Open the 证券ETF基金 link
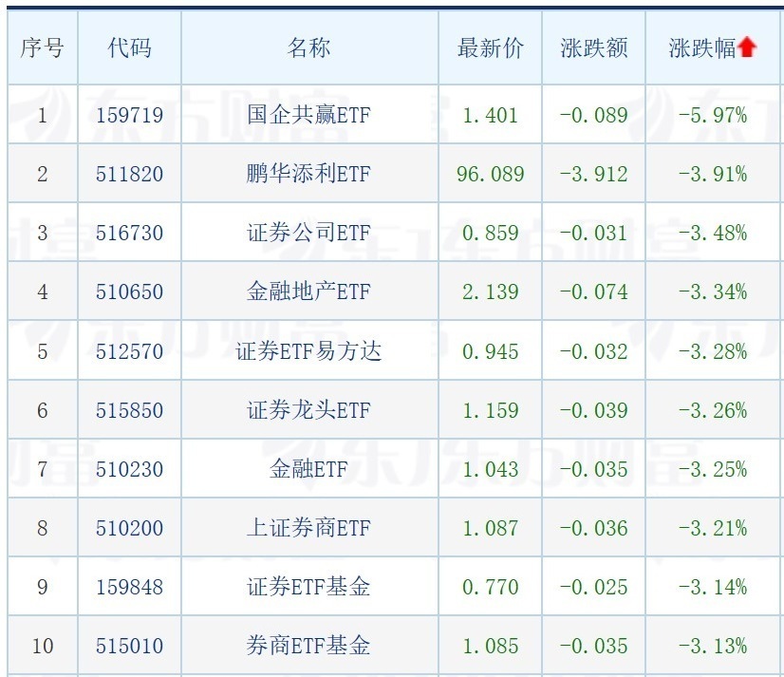 click(x=308, y=588)
